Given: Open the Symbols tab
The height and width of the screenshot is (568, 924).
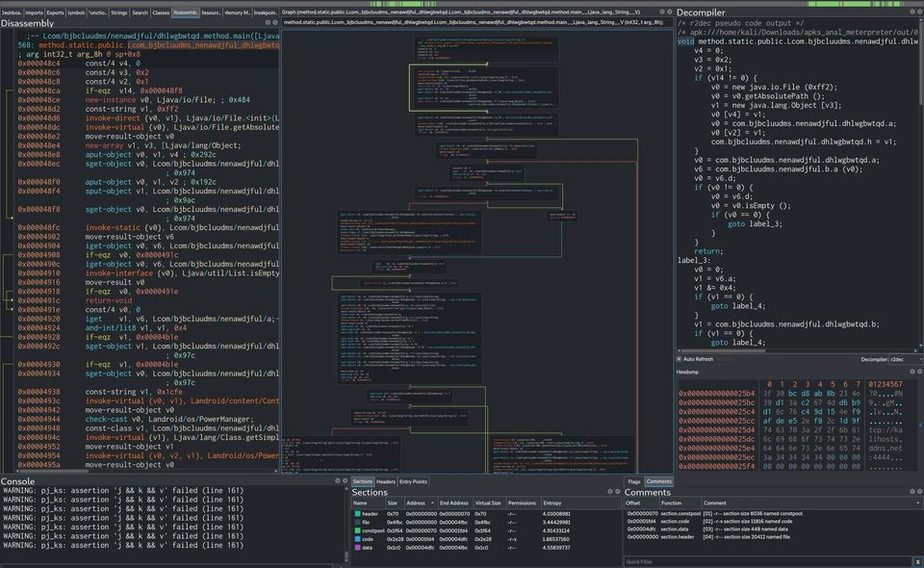Looking at the screenshot, I should (x=76, y=13).
